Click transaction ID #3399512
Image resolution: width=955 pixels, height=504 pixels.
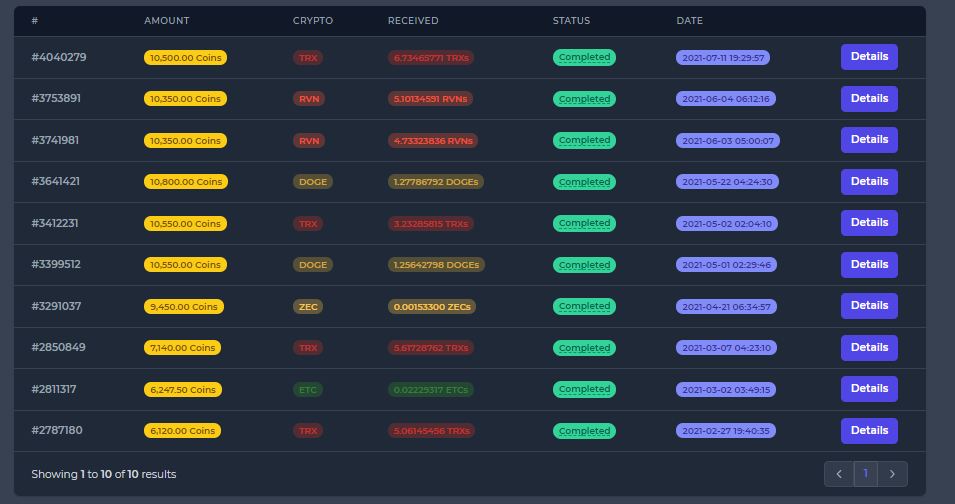tap(56, 264)
